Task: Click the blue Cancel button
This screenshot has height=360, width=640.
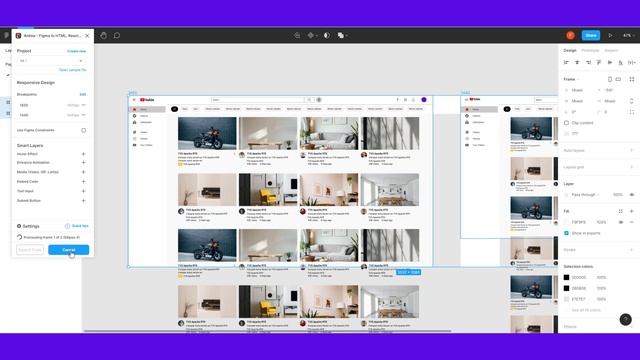Action: [69, 250]
